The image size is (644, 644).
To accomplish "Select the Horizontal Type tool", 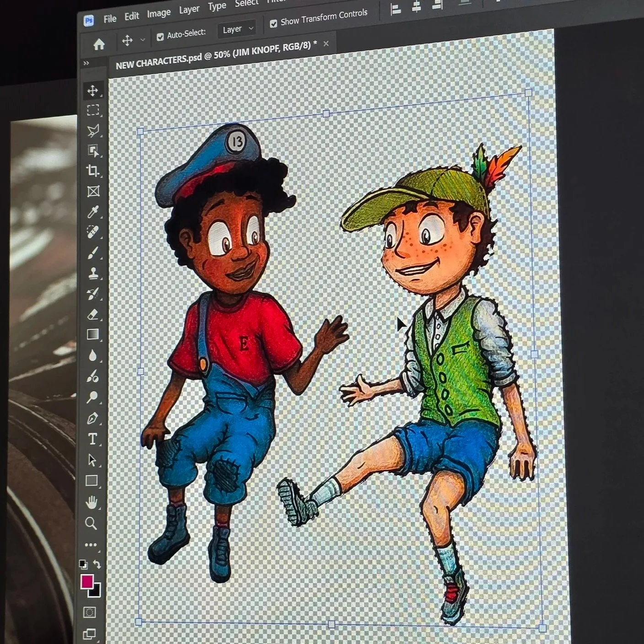I will [92, 439].
